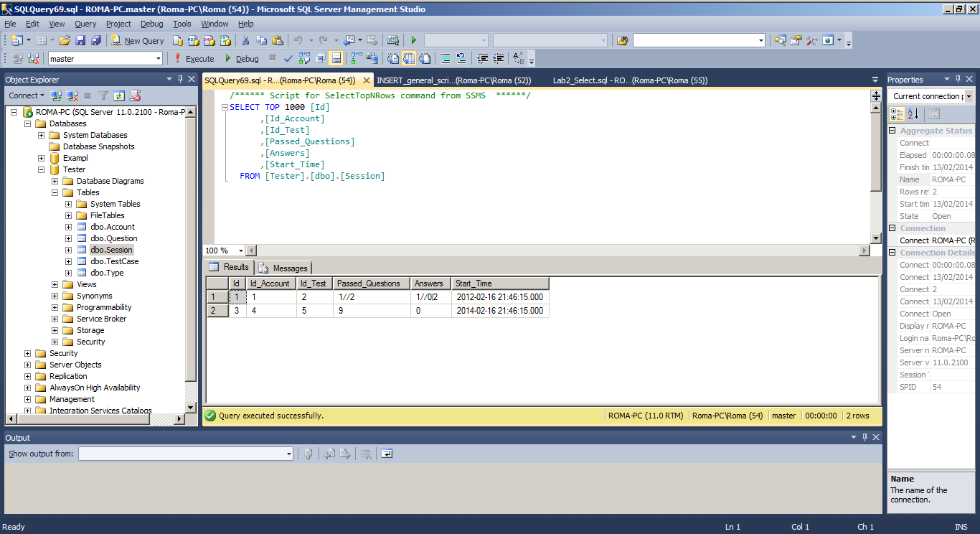Viewport: 980px width, 534px height.
Task: Open a Database Engine Query file icon
Action: click(178, 40)
